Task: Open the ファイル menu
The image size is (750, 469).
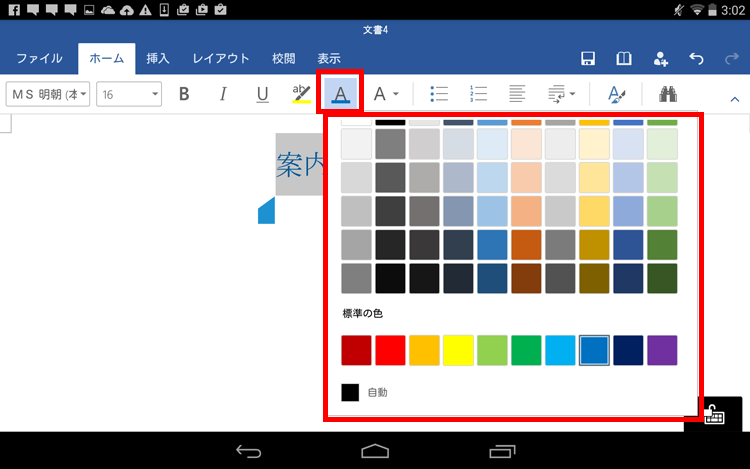Action: click(39, 58)
